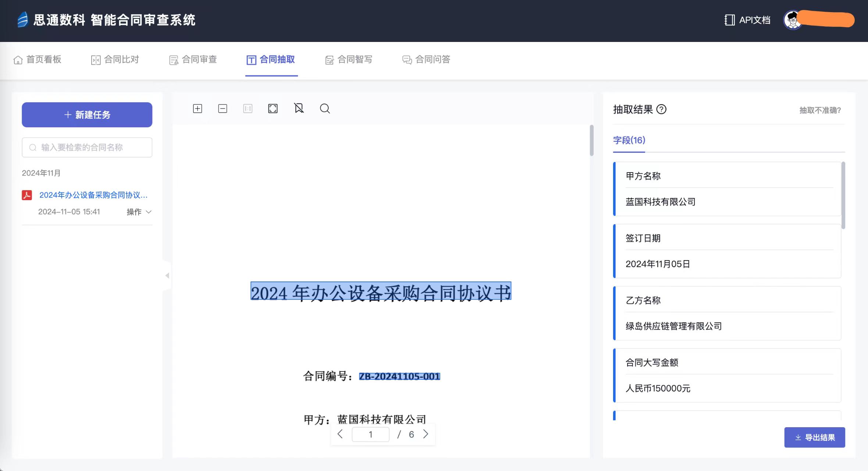Click the 导出结果 button
Image resolution: width=868 pixels, height=471 pixels.
point(814,438)
